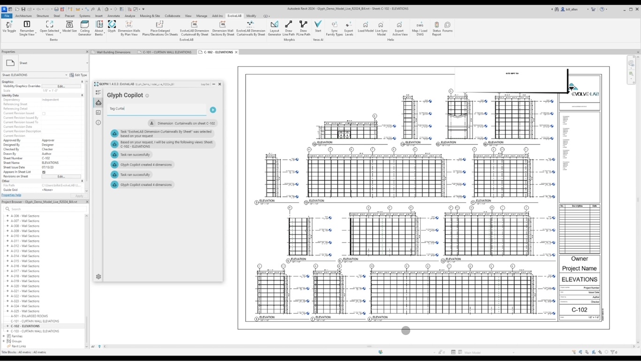Click Edit Type button in Properties
641x364 pixels.
[x=78, y=75]
